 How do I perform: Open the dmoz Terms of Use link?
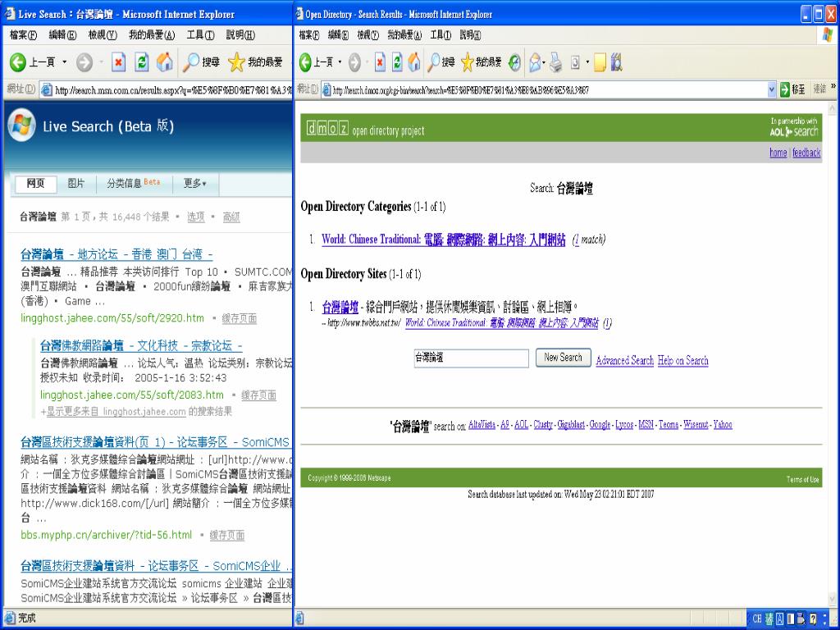click(802, 479)
